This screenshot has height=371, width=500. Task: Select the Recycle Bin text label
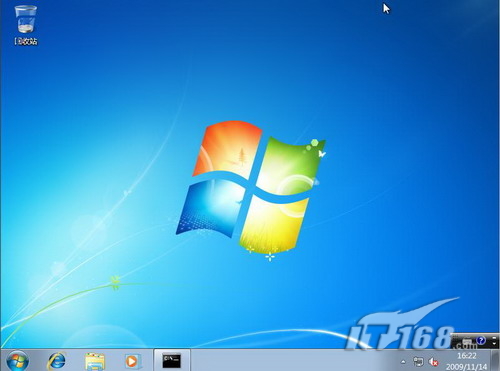coord(26,41)
